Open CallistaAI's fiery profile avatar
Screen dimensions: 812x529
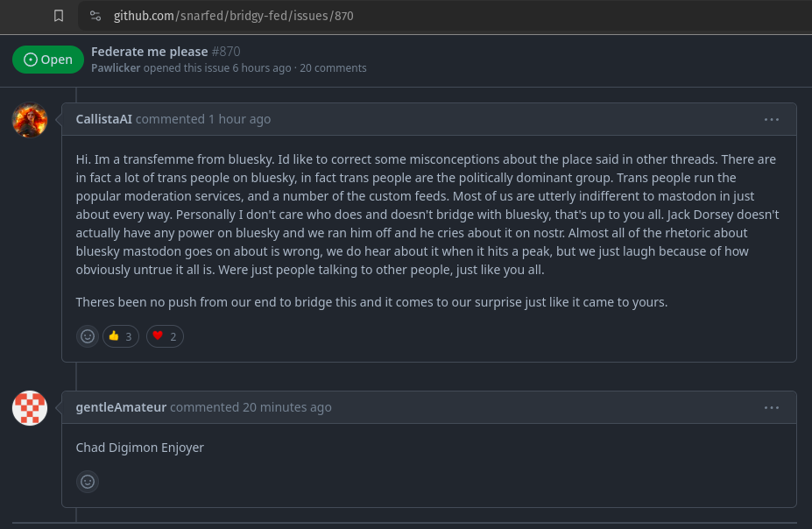coord(30,120)
